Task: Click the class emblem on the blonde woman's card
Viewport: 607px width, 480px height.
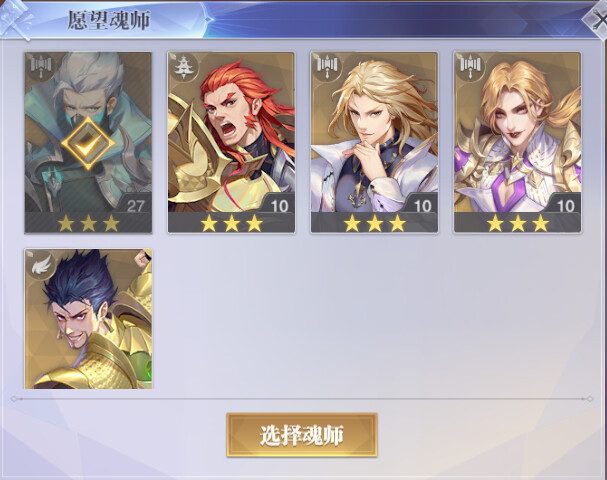Action: [x=470, y=65]
